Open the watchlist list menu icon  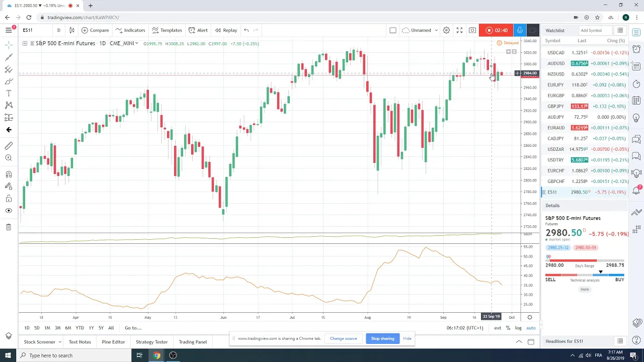tap(620, 31)
